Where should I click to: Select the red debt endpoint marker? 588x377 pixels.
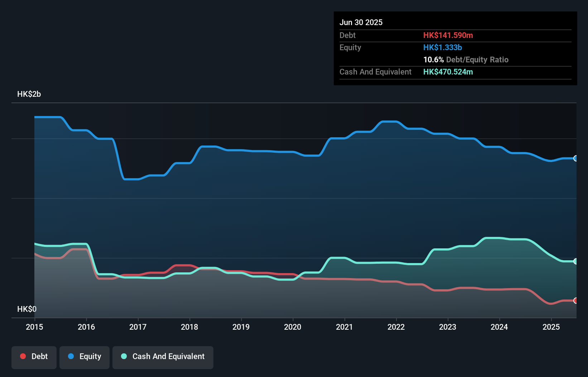[x=575, y=300]
